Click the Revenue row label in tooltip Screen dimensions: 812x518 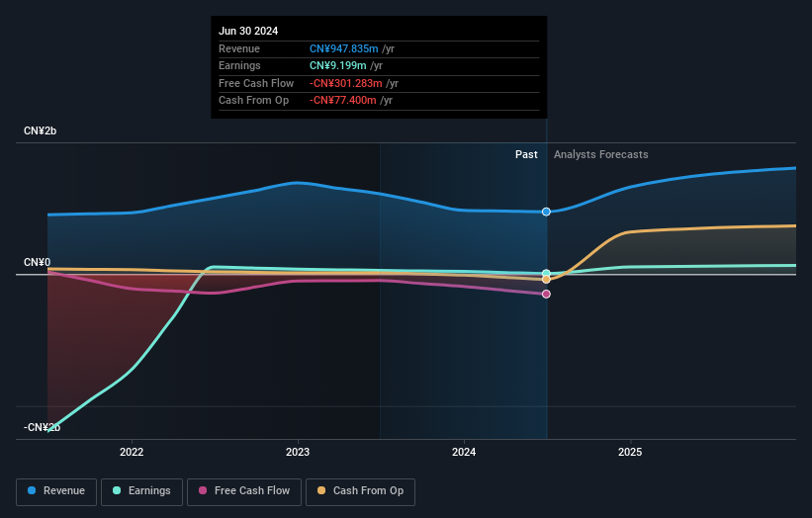(x=239, y=48)
